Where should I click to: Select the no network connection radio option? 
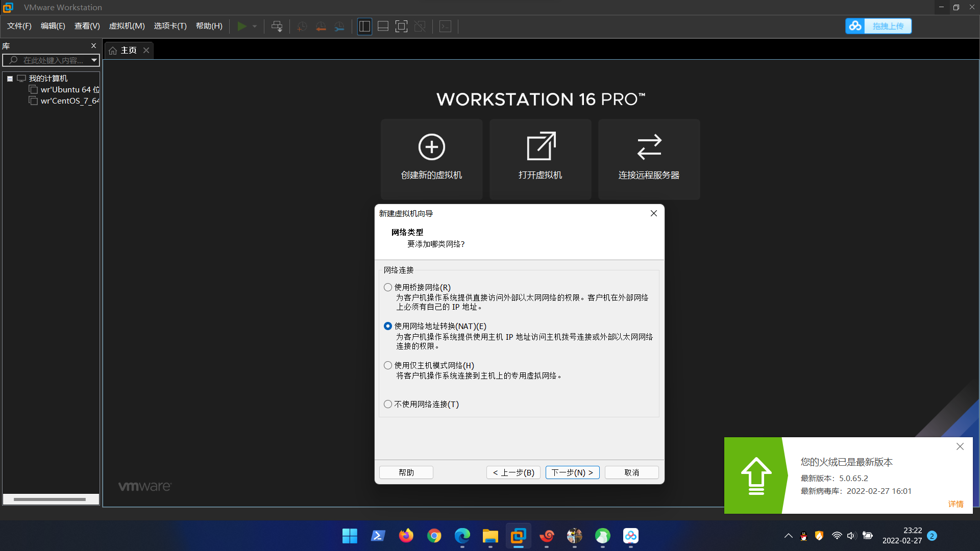click(388, 404)
